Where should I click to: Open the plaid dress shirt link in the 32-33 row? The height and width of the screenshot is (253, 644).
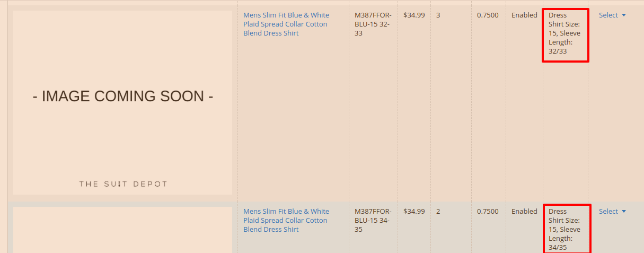[286, 24]
